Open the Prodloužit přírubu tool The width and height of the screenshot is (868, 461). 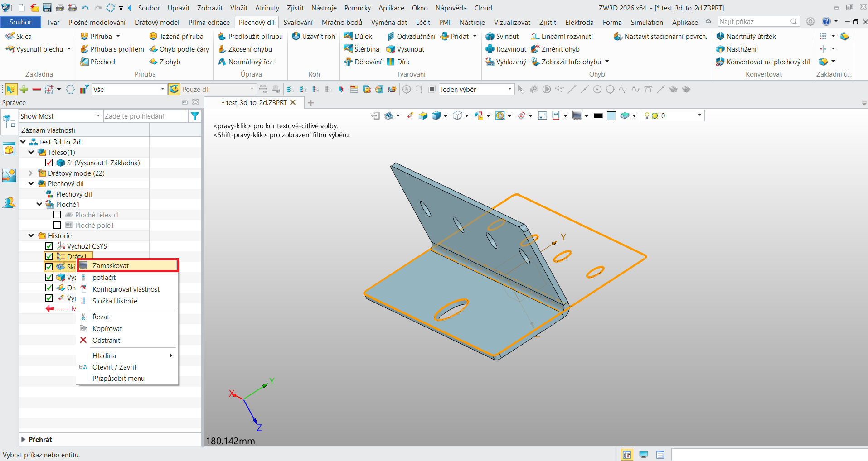click(250, 36)
